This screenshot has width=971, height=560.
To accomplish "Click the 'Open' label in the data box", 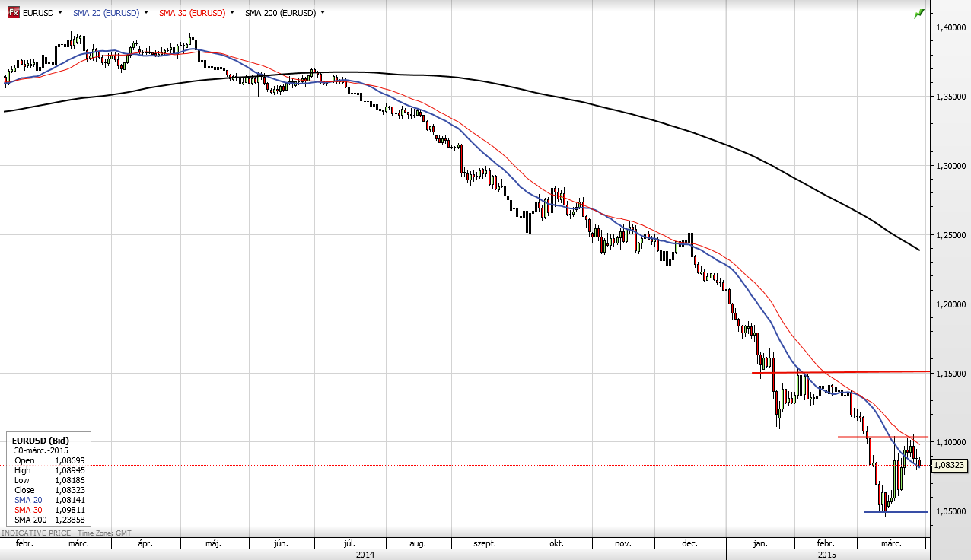I will tap(24, 460).
